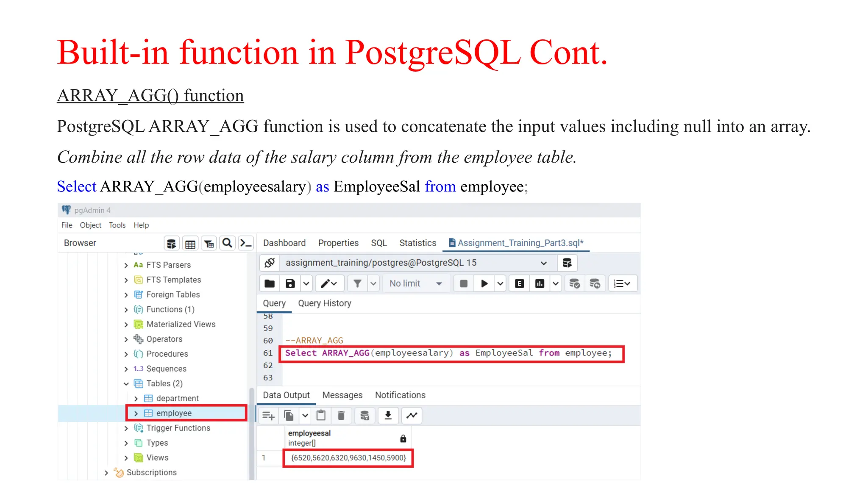The height and width of the screenshot is (488, 868).
Task: Open the explain analyze options dropdown arrow
Action: [x=556, y=284]
